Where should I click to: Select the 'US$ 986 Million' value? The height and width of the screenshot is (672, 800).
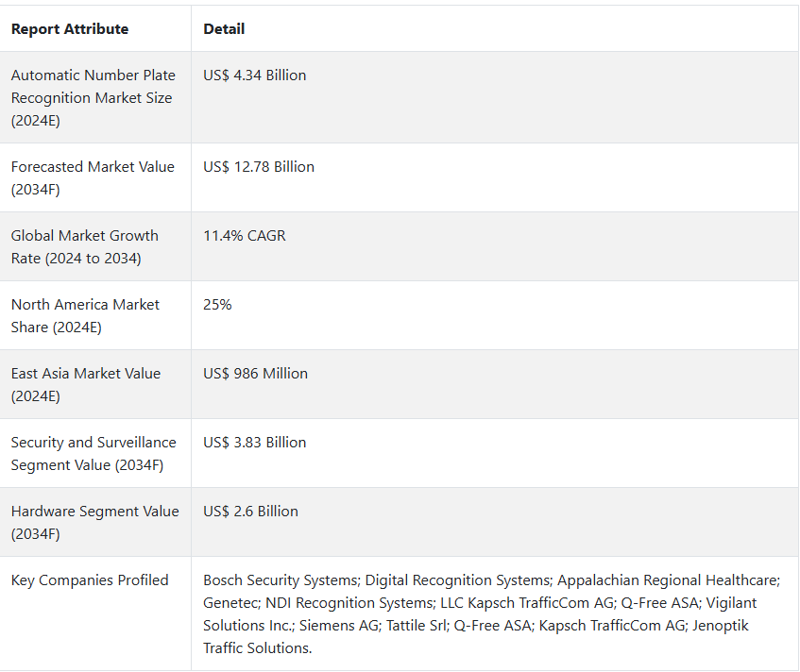[x=255, y=374]
